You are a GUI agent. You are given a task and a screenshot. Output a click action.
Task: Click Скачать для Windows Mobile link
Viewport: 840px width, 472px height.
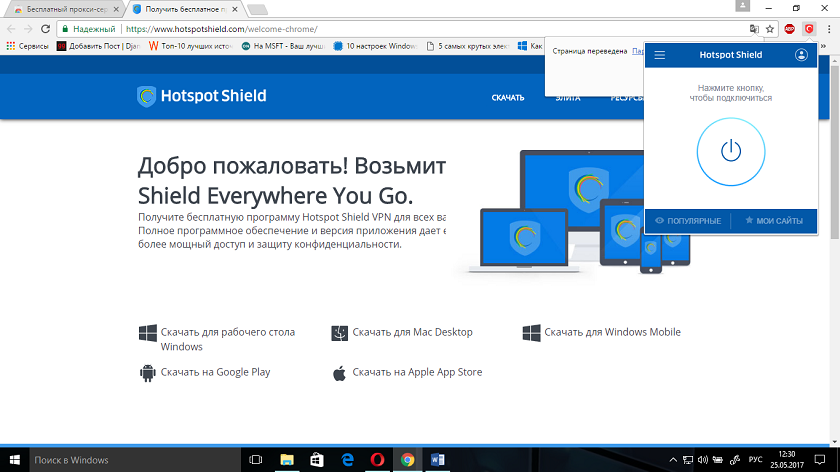click(612, 332)
